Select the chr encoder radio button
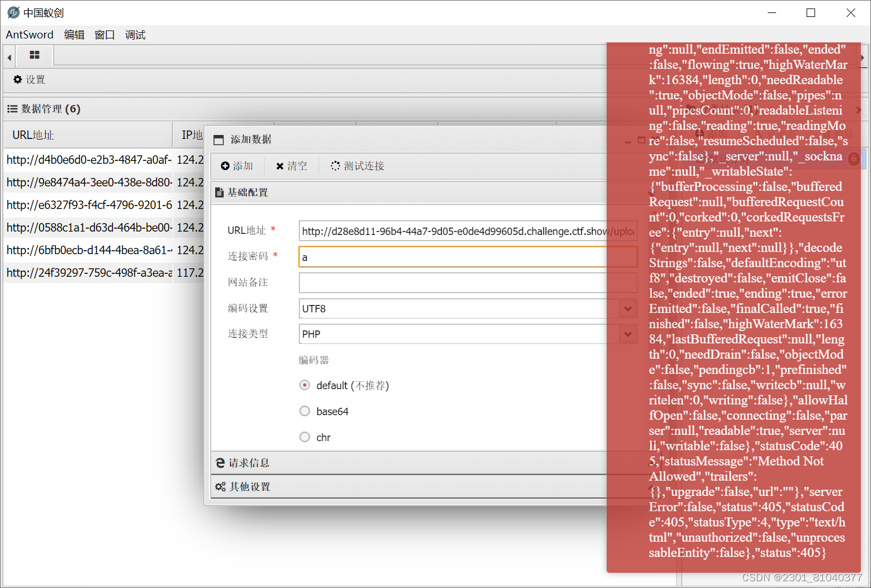 coord(304,437)
